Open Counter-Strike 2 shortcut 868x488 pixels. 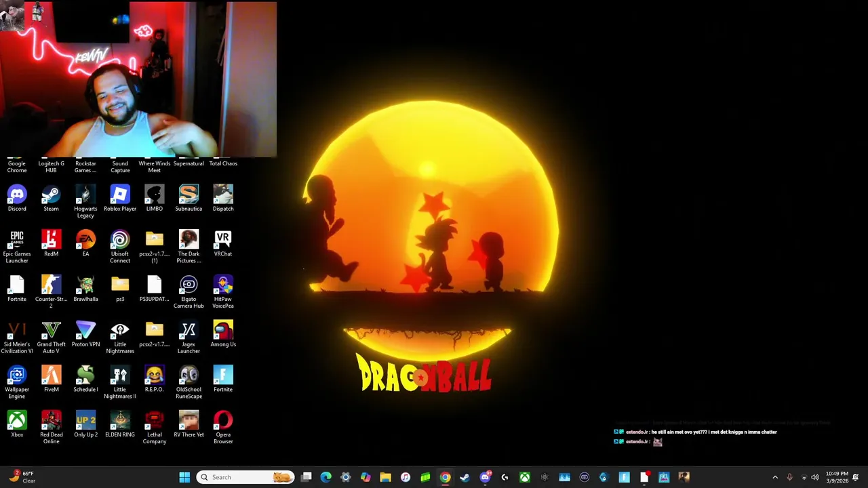point(51,292)
